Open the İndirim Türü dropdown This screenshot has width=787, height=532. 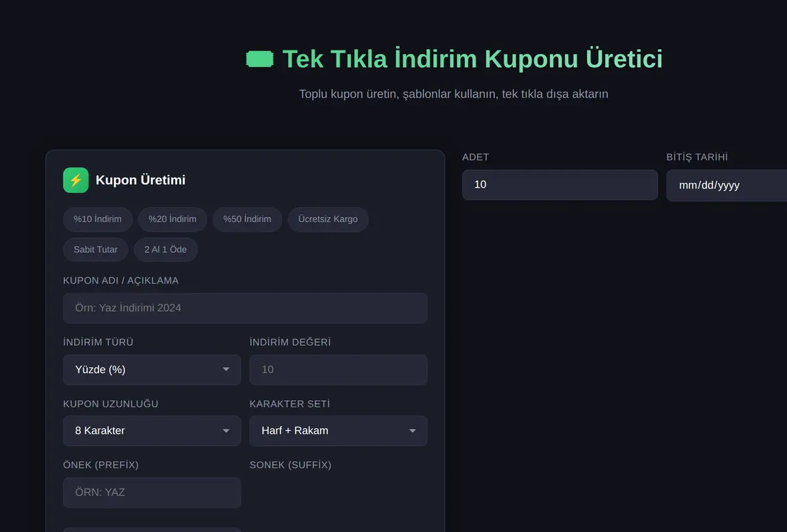152,370
